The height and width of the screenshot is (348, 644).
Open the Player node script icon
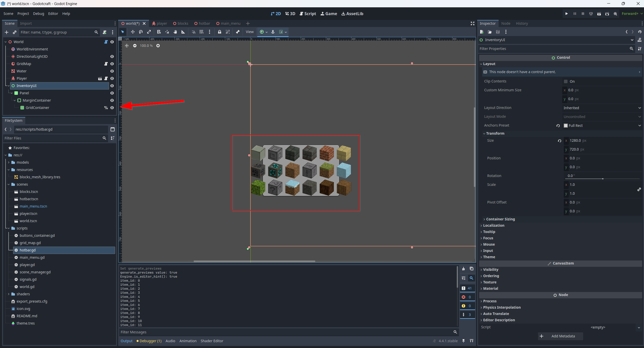tap(106, 78)
